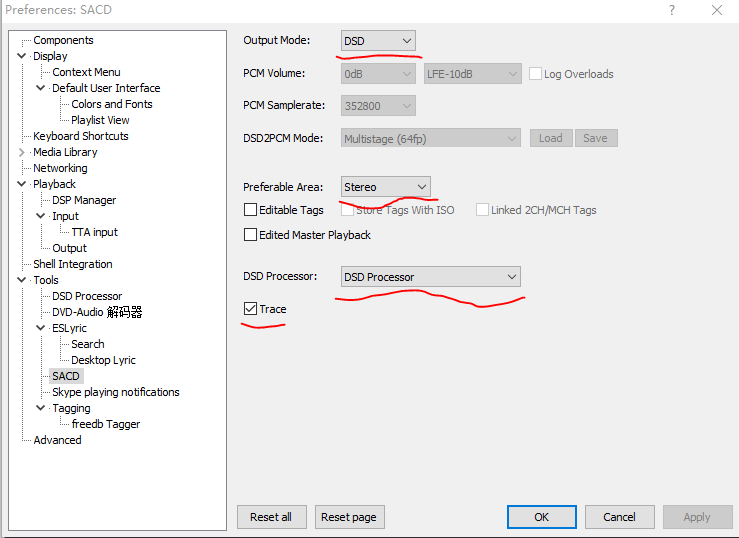Expand the Media Library tree node
The width and height of the screenshot is (739, 538).
click(x=22, y=152)
